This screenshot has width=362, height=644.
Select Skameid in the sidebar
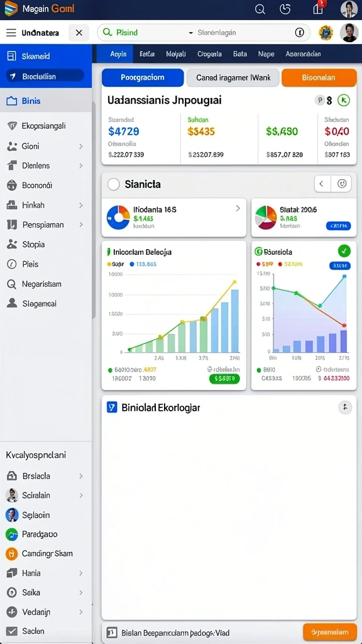click(46, 57)
